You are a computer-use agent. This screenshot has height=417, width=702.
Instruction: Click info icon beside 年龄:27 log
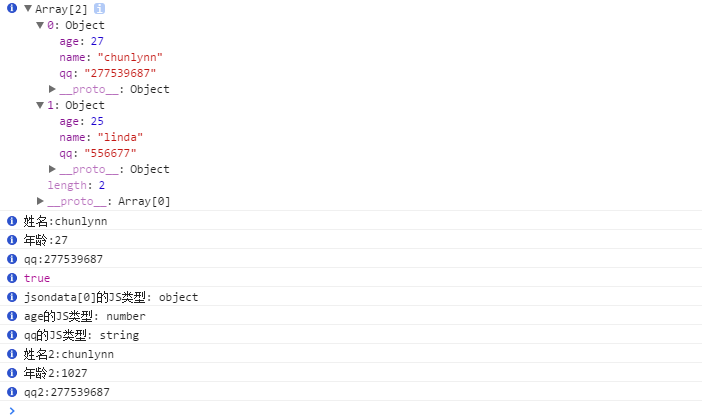coord(12,240)
